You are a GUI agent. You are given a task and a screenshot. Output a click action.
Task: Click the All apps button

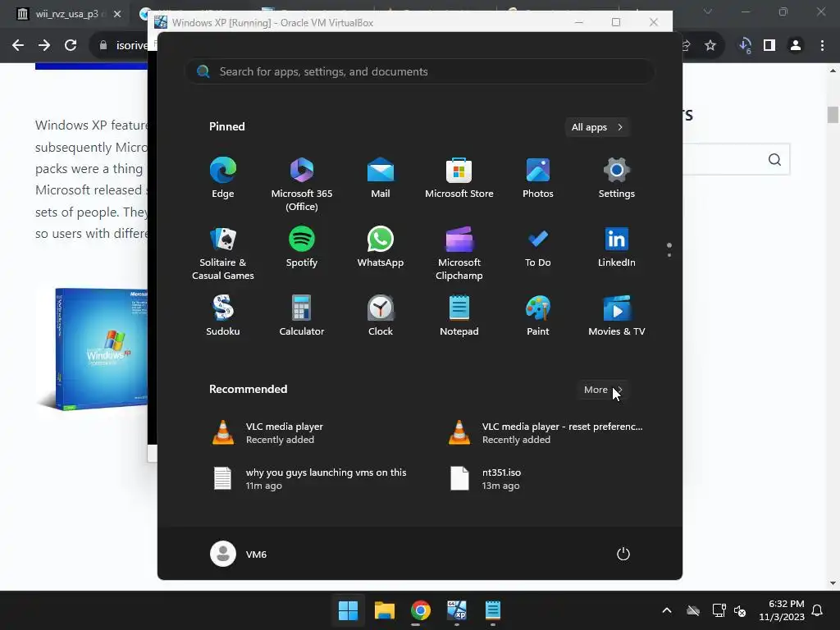click(x=597, y=127)
